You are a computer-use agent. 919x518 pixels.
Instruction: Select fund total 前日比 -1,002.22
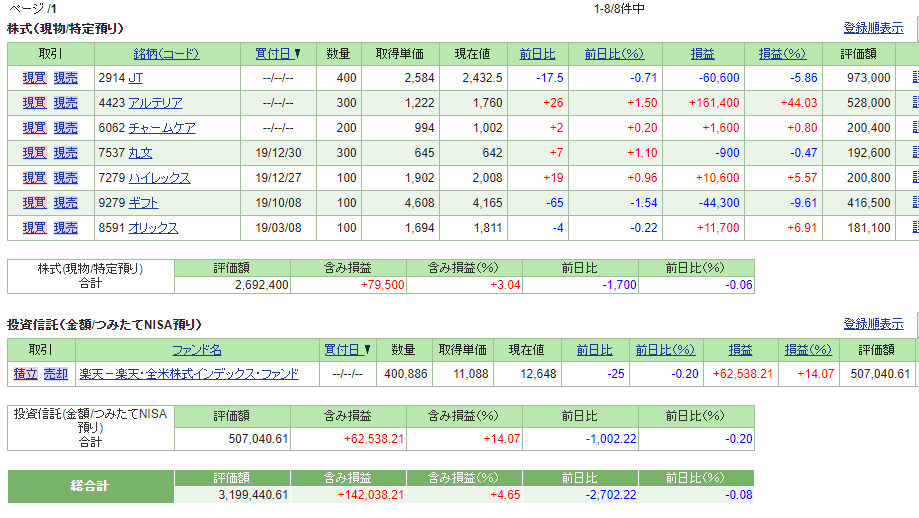tap(611, 439)
